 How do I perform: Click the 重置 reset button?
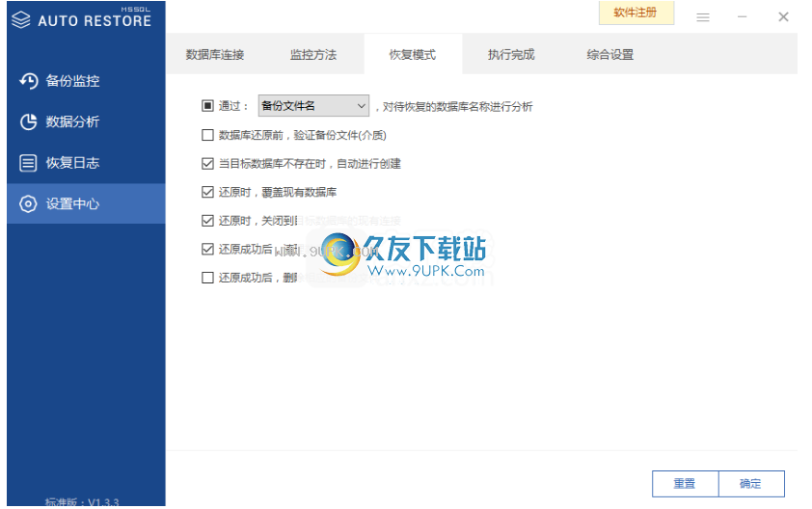(685, 484)
